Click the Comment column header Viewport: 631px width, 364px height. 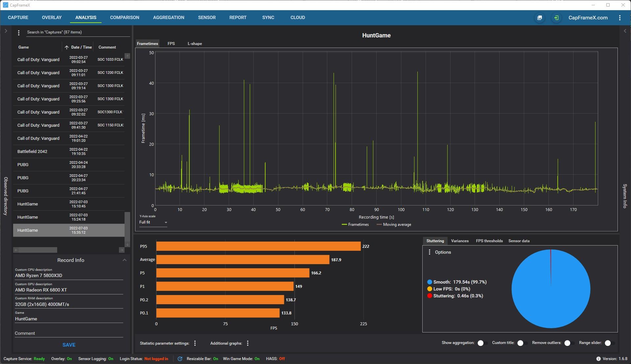[x=107, y=47]
